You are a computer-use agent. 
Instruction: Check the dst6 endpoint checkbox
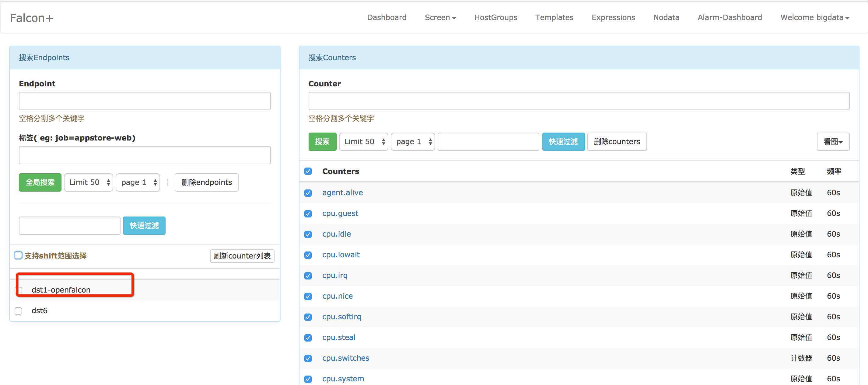[x=19, y=311]
